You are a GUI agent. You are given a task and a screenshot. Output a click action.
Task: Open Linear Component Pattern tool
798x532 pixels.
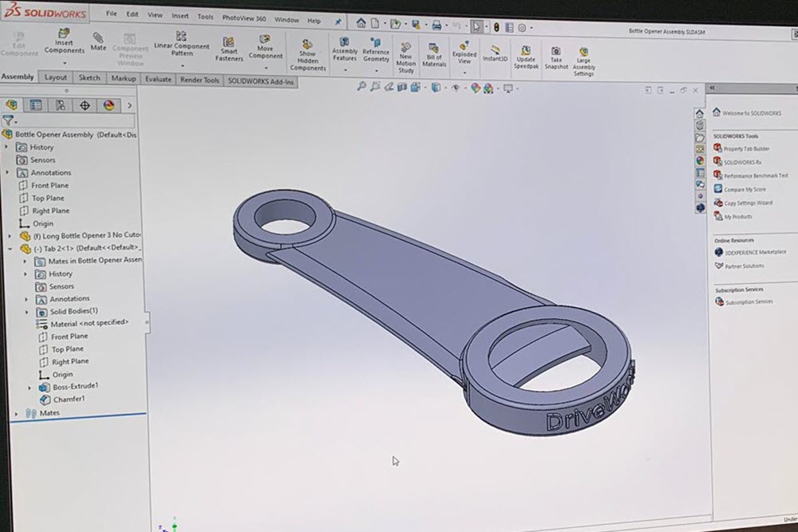(182, 44)
